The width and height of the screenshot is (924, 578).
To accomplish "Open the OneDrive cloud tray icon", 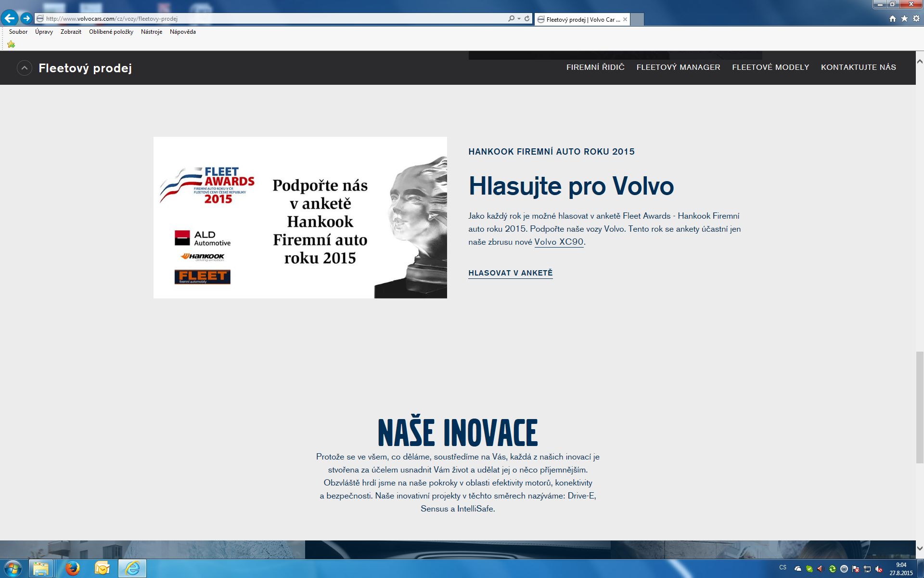I will tap(797, 569).
